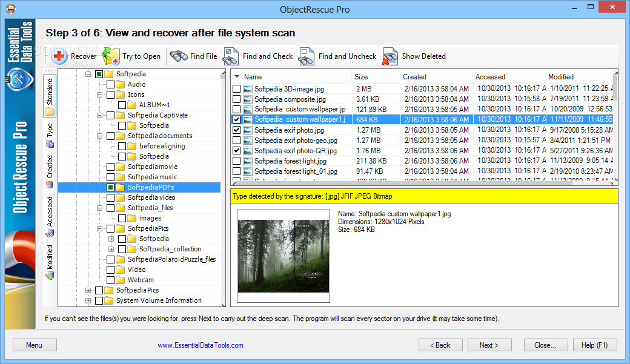Expand the System Volume Information node
Image resolution: width=630 pixels, height=364 pixels.
click(88, 300)
